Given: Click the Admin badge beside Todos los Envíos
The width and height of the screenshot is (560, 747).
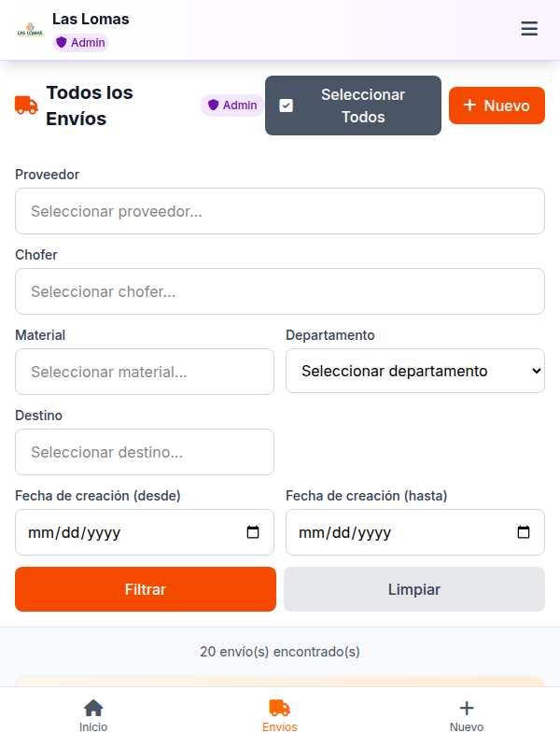Looking at the screenshot, I should (231, 105).
